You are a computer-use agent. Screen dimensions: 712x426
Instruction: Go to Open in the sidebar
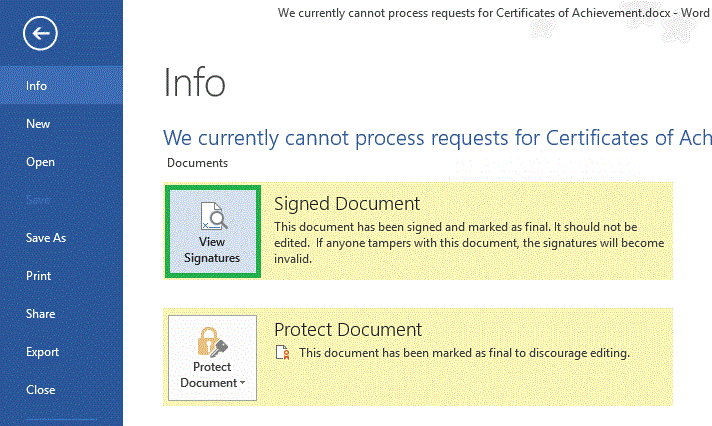click(x=40, y=162)
